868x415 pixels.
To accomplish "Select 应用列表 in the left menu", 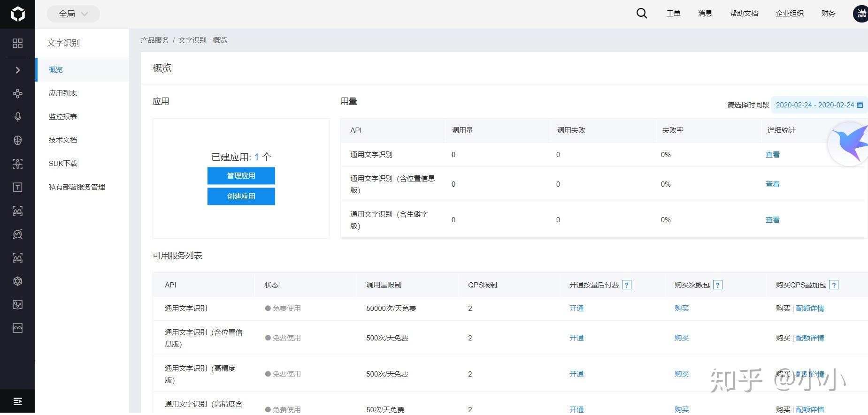I will 82,93.
